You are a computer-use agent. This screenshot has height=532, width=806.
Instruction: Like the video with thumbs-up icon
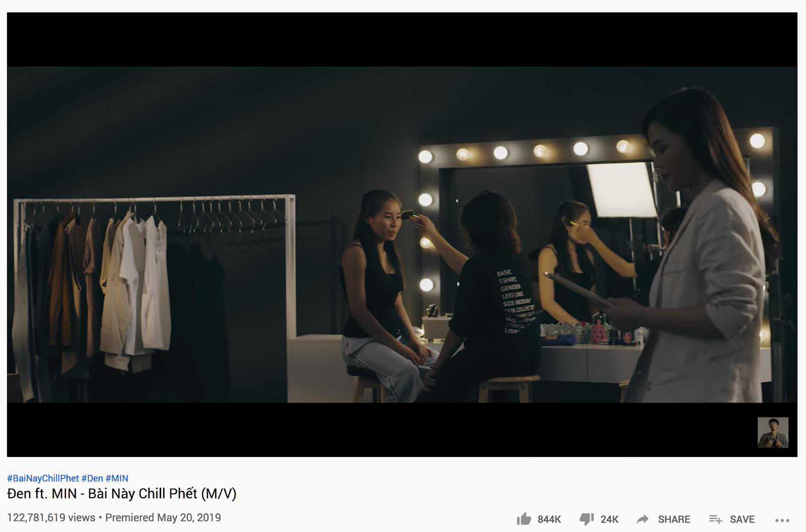524,518
